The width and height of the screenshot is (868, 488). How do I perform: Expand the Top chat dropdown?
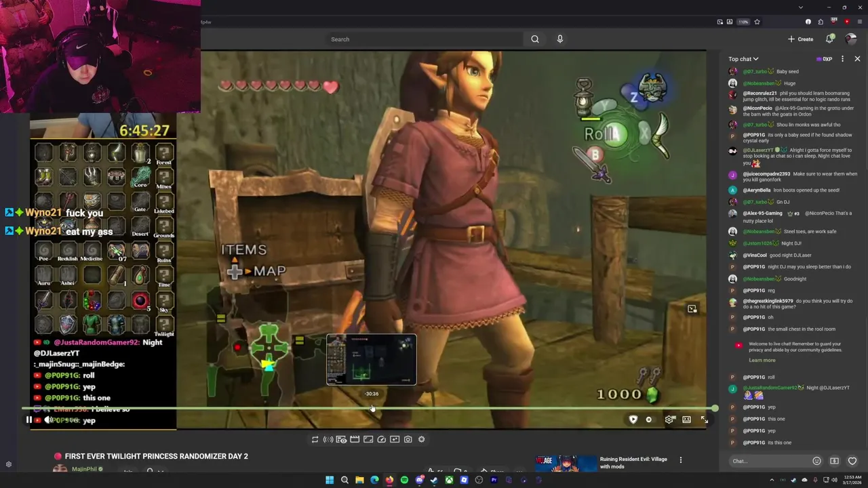click(x=743, y=59)
